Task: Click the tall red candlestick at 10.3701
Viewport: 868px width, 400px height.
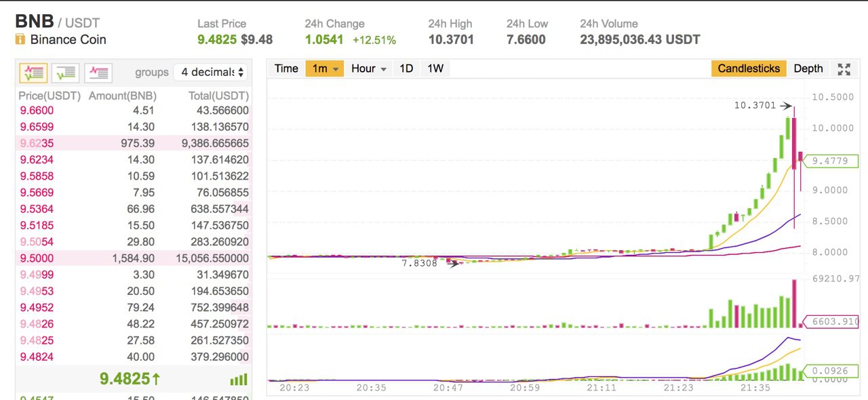Action: [x=794, y=142]
